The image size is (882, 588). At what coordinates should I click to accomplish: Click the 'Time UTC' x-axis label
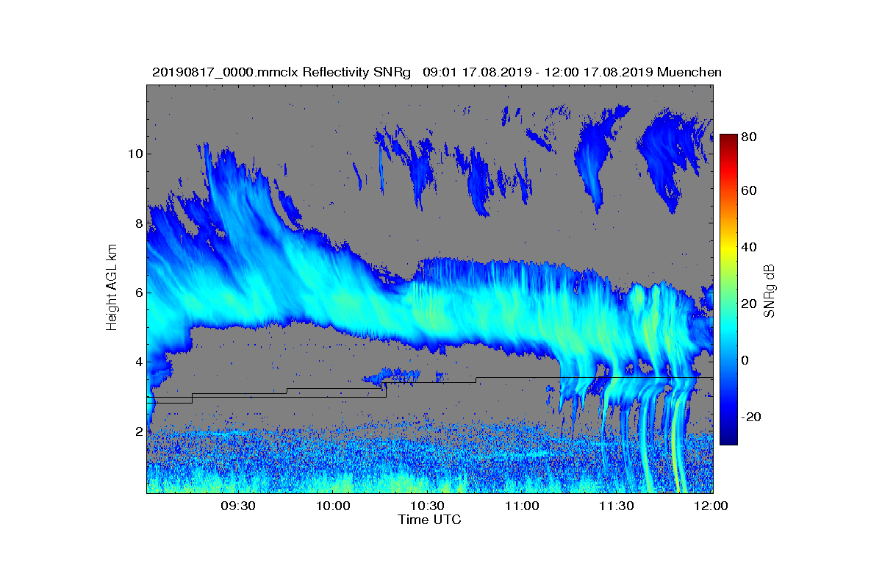point(430,520)
